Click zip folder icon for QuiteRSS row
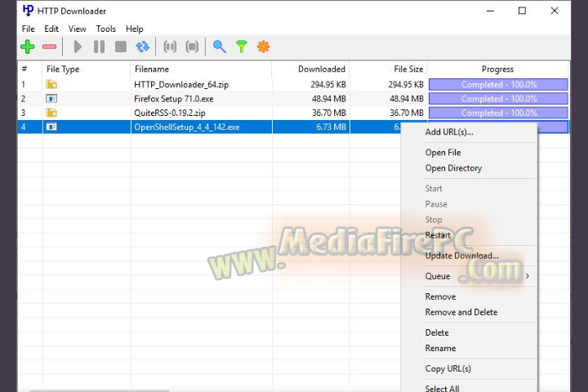Image resolution: width=588 pixels, height=392 pixels. pos(51,113)
